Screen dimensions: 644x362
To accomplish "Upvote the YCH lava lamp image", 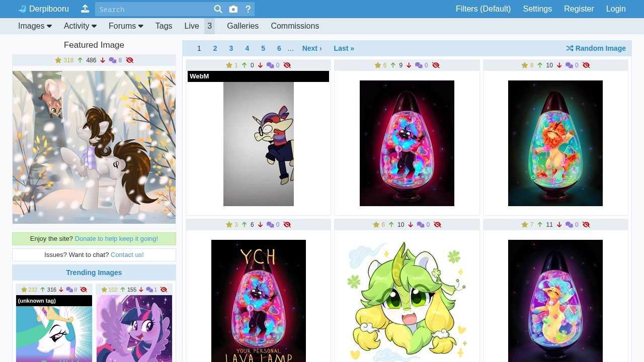I will pyautogui.click(x=245, y=225).
